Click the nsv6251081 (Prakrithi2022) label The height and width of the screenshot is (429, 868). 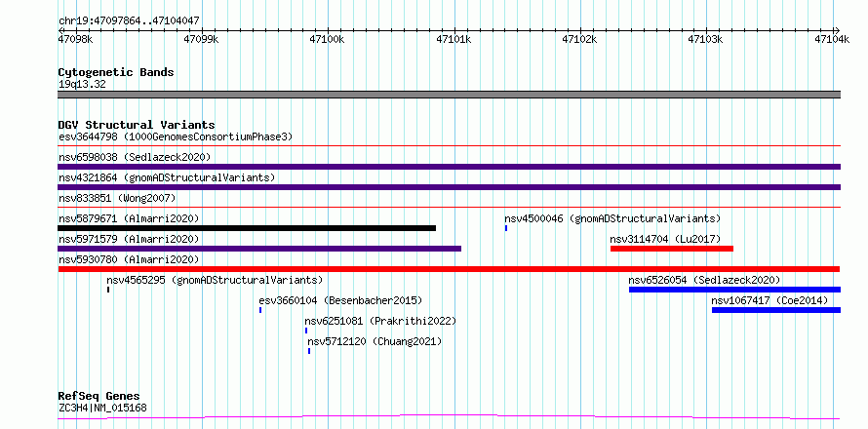(x=380, y=321)
